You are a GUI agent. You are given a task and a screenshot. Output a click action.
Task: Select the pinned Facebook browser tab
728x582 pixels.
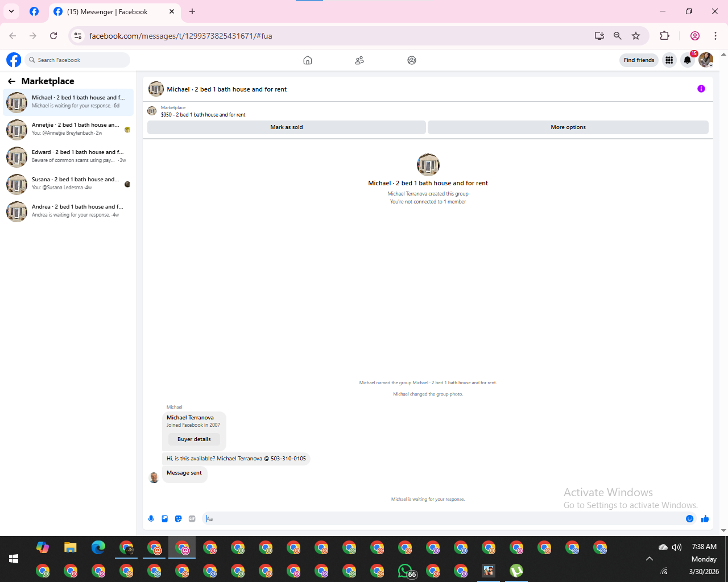click(34, 11)
